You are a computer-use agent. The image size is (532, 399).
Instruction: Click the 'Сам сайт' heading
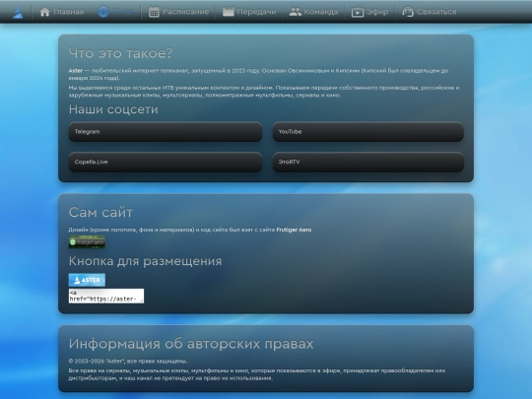(100, 213)
